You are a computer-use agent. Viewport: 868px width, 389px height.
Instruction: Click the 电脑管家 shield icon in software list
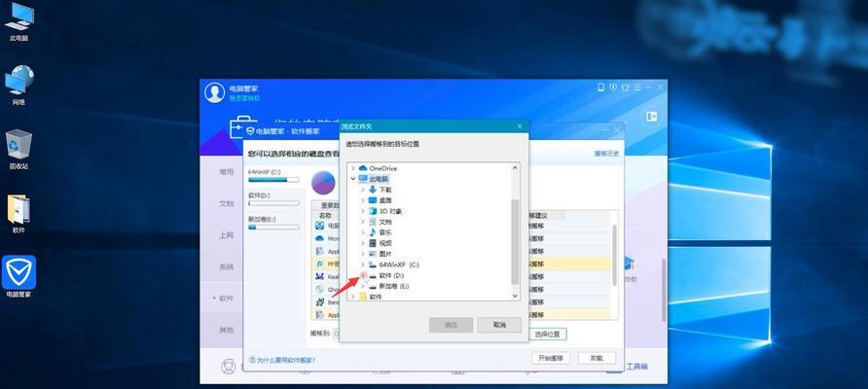(x=320, y=226)
